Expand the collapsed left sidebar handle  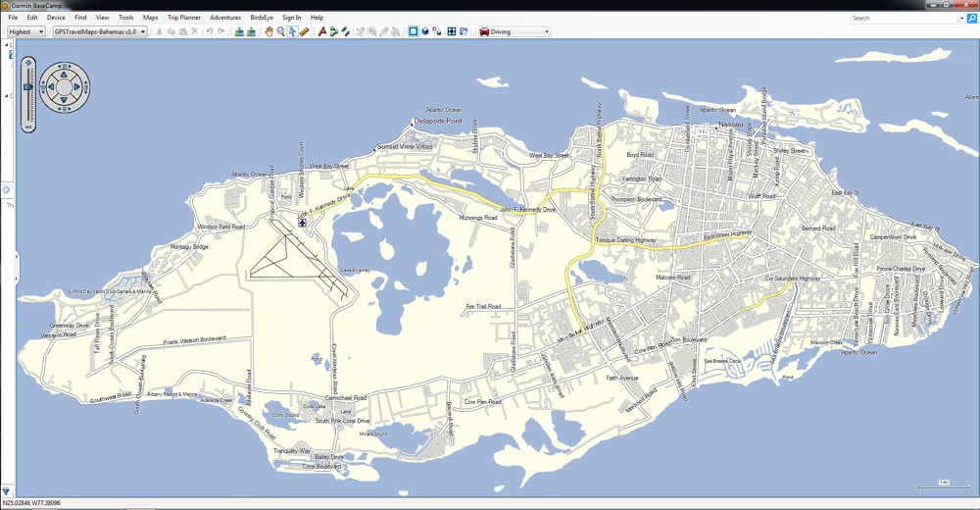pos(17,268)
